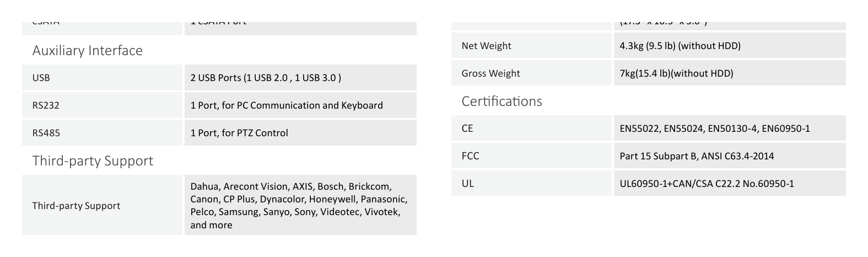The image size is (868, 257).
Task: Click the PC Communication and Keyboard cell
Action: click(x=300, y=105)
